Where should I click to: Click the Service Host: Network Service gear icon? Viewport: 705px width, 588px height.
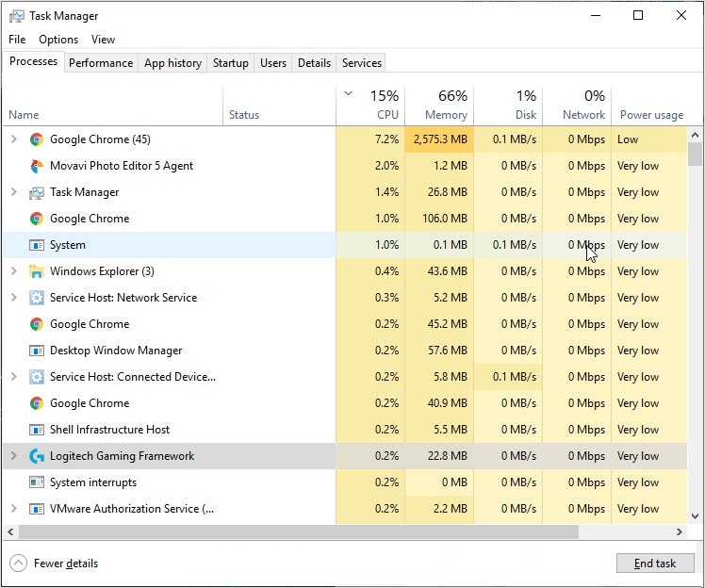tap(37, 298)
